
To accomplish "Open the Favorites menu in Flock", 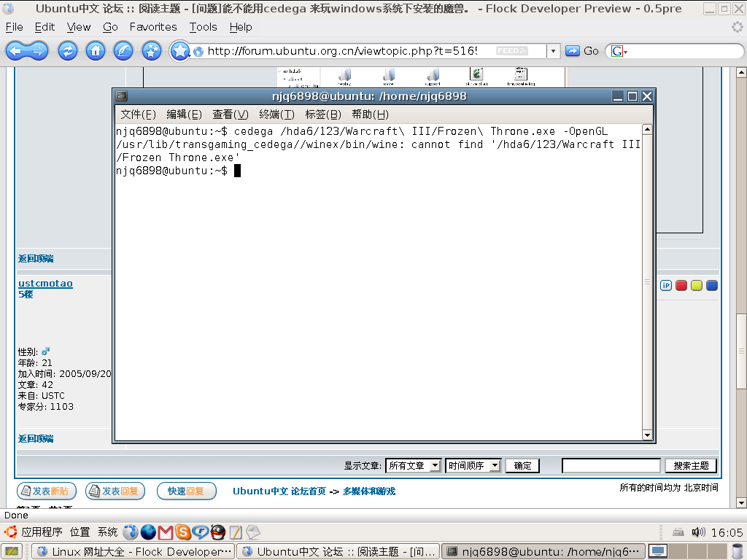I will tap(153, 27).
